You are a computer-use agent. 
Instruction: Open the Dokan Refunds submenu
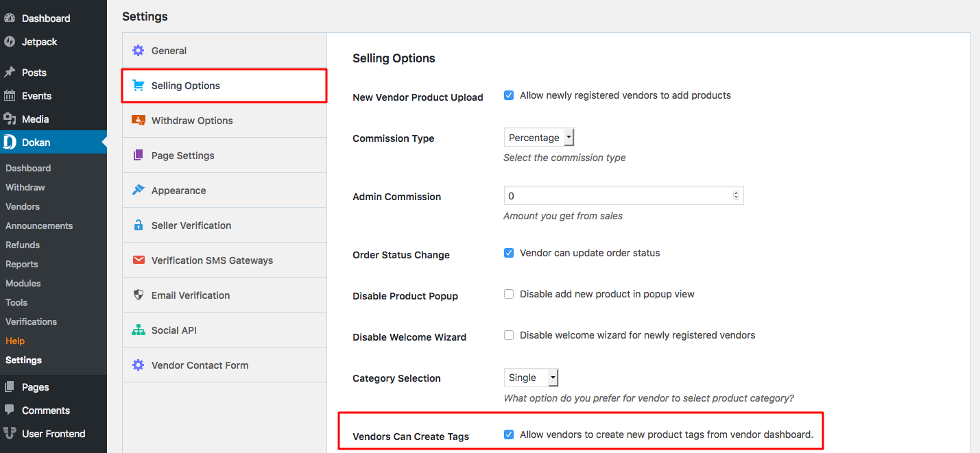[23, 245]
